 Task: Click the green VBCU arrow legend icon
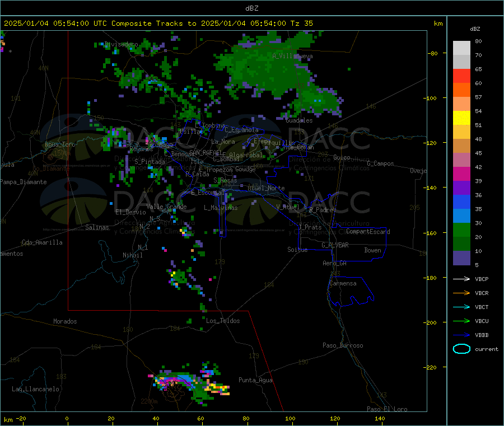tap(461, 321)
